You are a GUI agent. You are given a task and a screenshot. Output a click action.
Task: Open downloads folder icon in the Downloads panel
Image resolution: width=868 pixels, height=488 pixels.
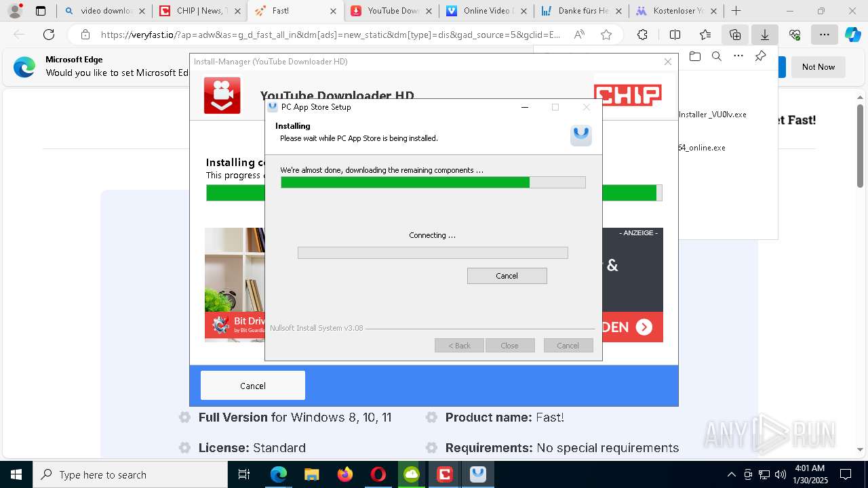point(694,56)
